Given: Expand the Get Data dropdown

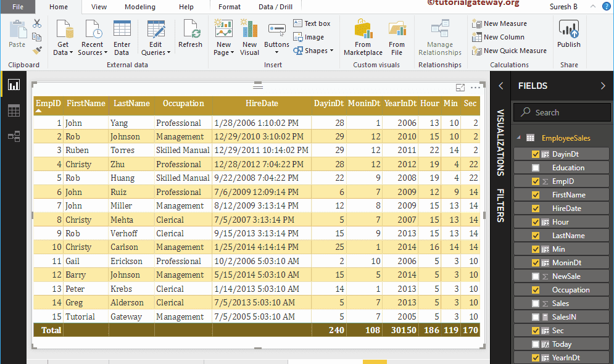Looking at the screenshot, I should (x=63, y=52).
